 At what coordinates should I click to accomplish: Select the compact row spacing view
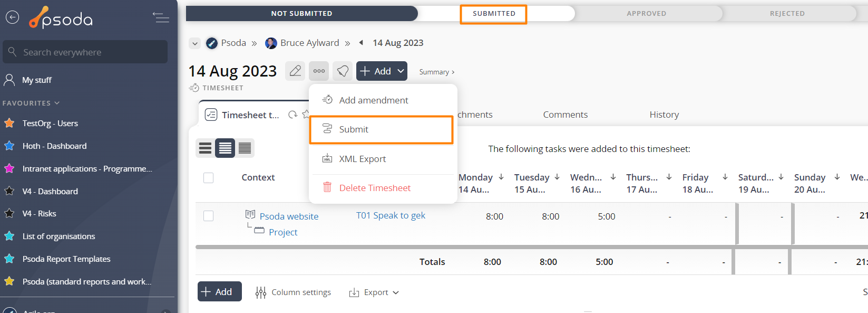(245, 148)
